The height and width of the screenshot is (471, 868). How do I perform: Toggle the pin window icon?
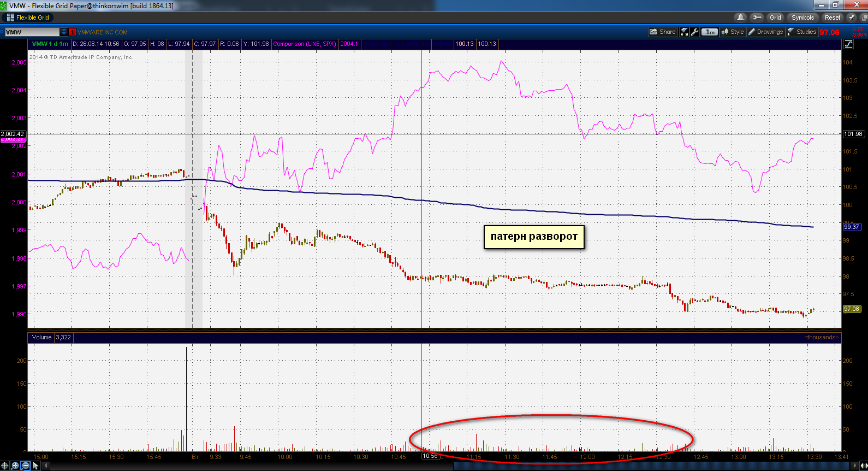point(851,17)
